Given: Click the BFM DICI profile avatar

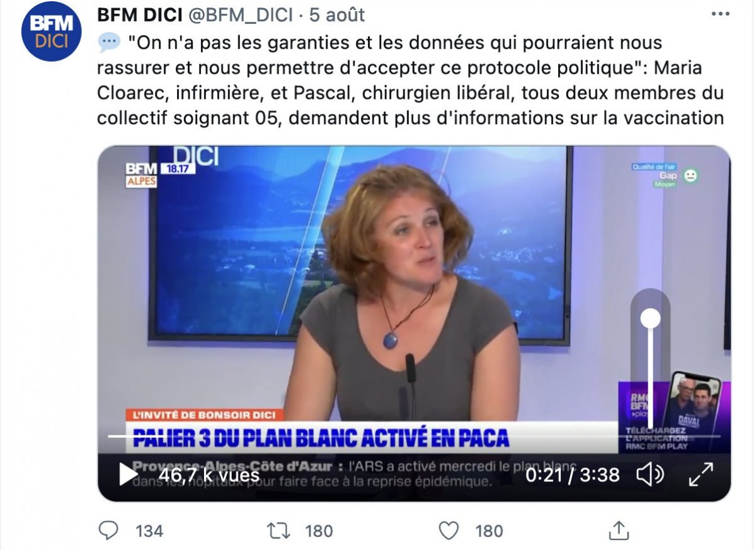Looking at the screenshot, I should pyautogui.click(x=51, y=32).
